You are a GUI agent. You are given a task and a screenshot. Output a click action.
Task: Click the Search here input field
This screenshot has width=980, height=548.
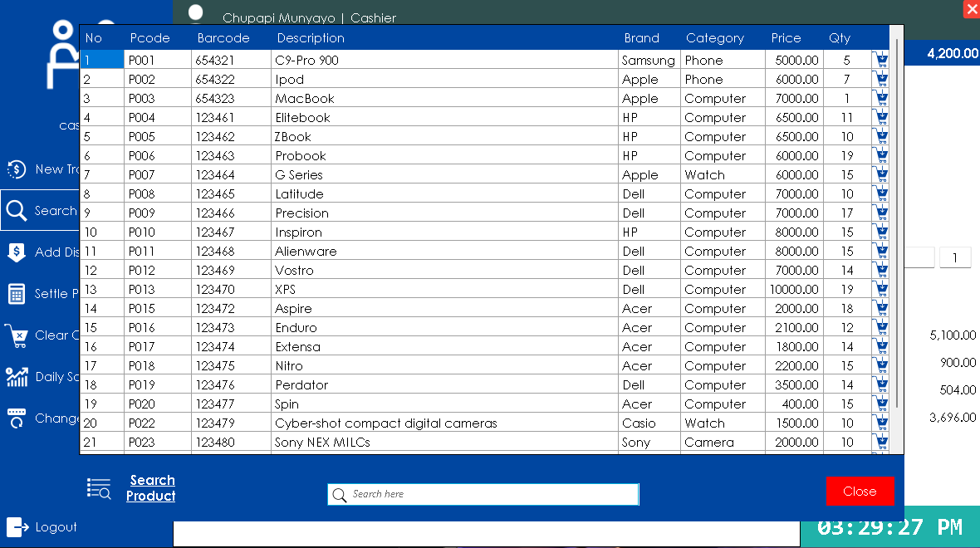tap(483, 494)
